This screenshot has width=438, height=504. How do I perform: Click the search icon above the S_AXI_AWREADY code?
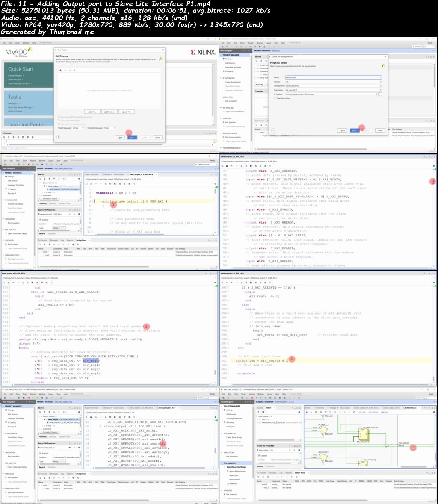point(222,166)
